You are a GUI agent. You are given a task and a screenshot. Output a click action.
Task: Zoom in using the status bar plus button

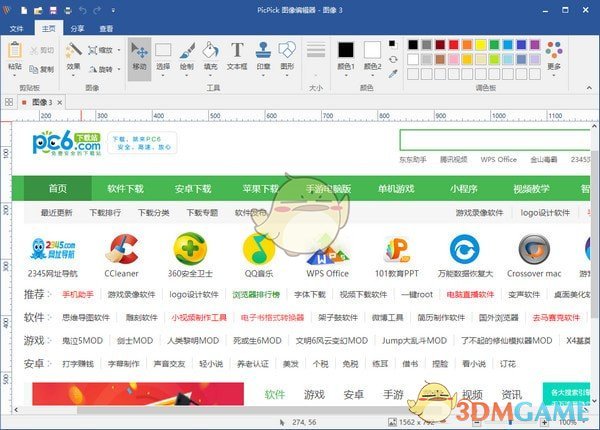[x=545, y=422]
